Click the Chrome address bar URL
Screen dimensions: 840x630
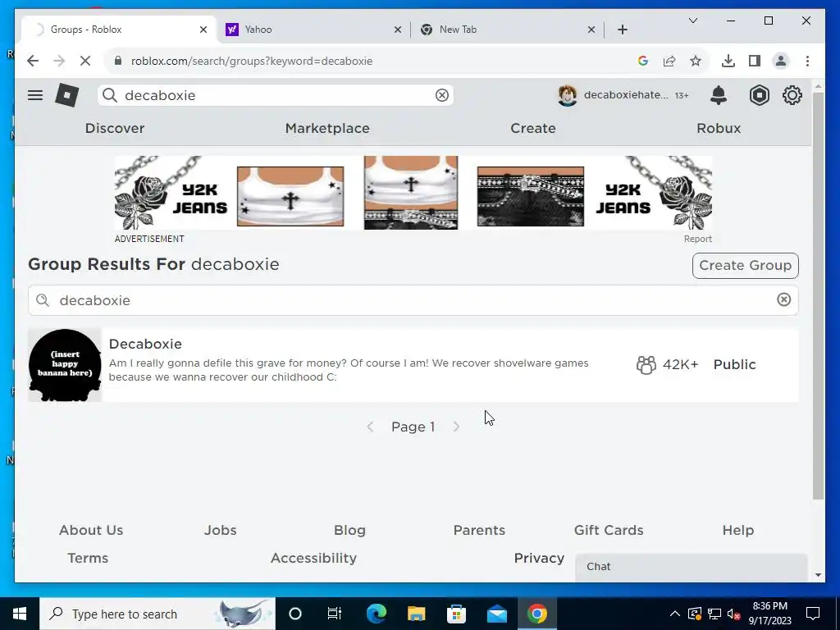(x=252, y=61)
